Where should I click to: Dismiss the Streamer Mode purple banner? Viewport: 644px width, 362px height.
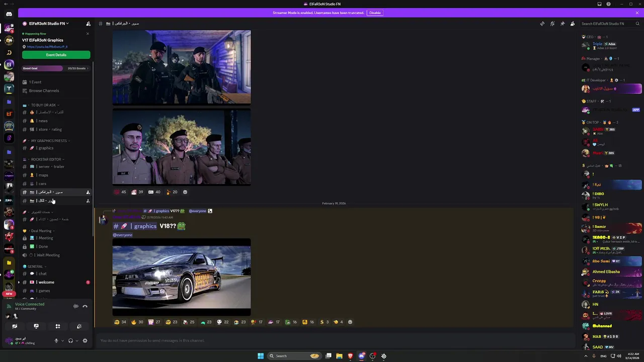pyautogui.click(x=637, y=13)
